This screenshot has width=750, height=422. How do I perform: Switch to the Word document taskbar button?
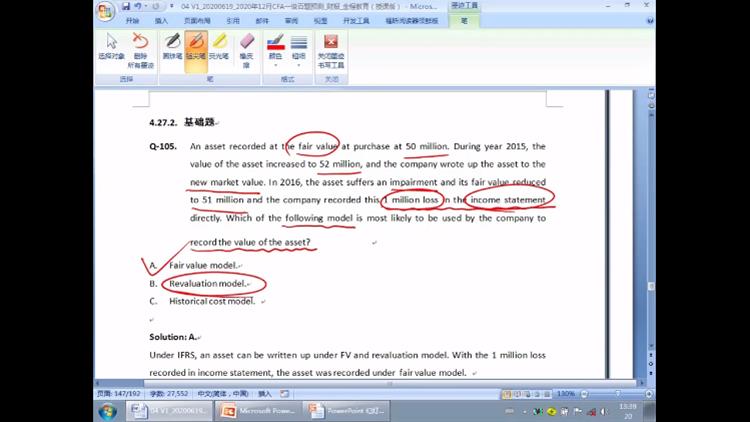point(170,411)
